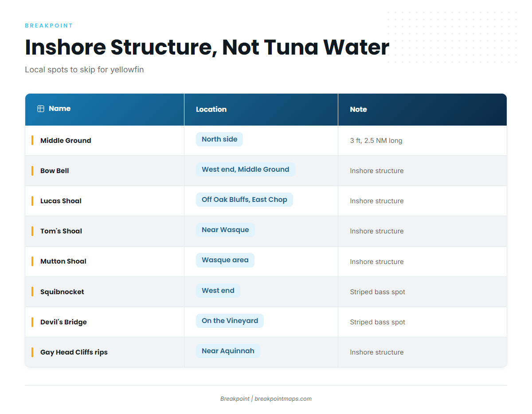Click Inshore structure note for Gay Head Cliffs
The height and width of the screenshot is (414, 532).
pyautogui.click(x=377, y=352)
